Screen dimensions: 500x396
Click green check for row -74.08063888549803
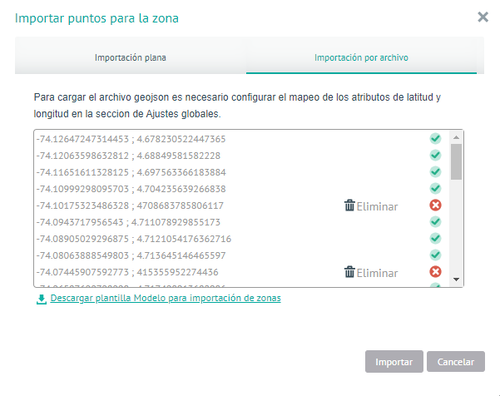[x=435, y=255]
